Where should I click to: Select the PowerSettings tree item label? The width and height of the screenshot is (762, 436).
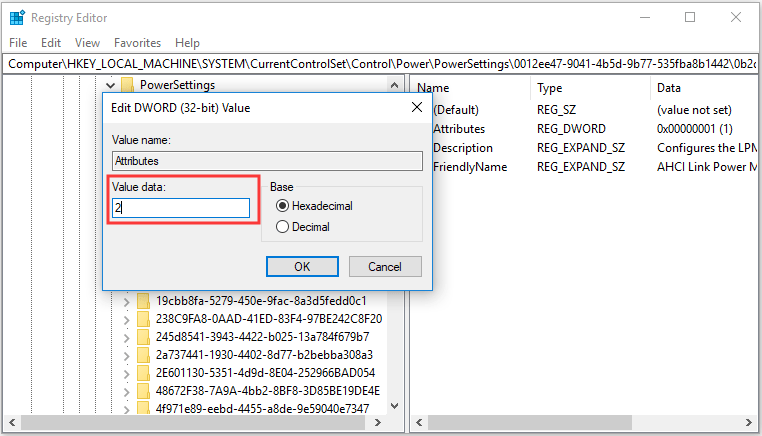[177, 85]
